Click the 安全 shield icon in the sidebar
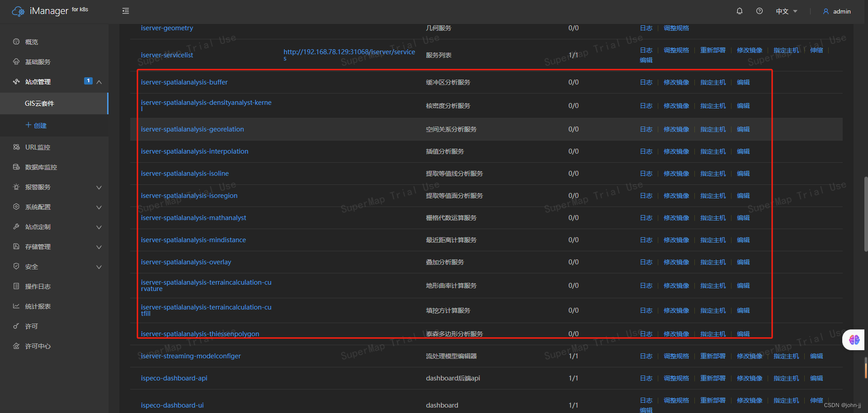Viewport: 868px width, 413px height. point(16,266)
